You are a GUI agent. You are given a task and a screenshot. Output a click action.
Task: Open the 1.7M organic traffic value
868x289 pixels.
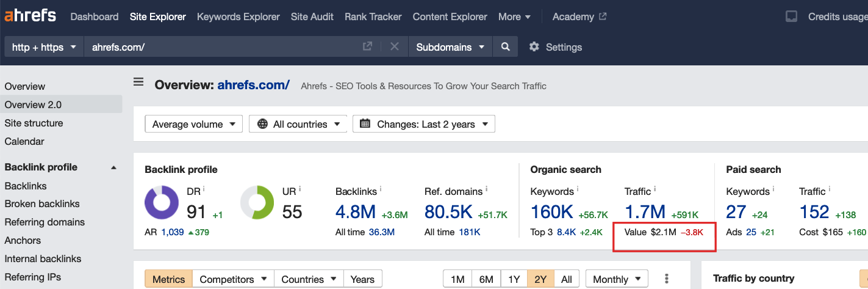[x=645, y=212]
